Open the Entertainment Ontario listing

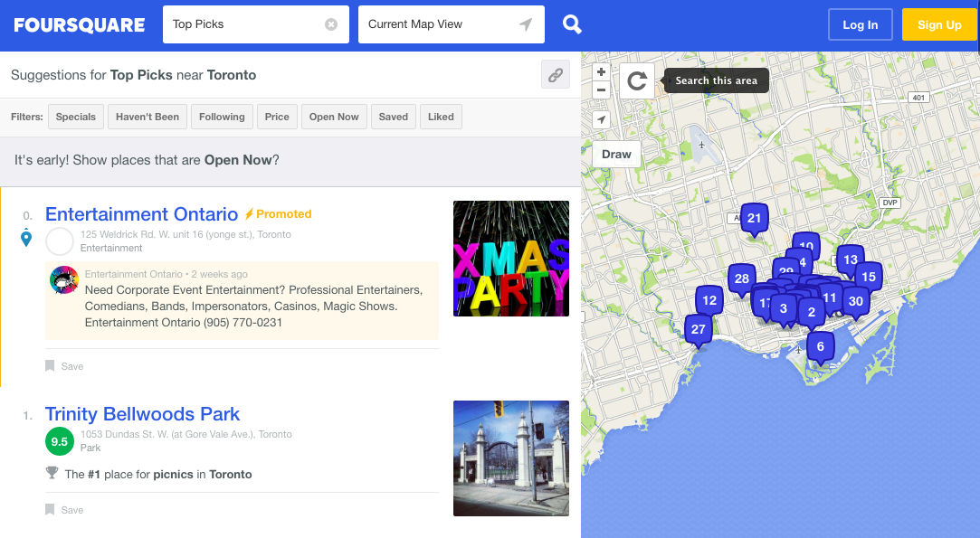click(141, 214)
